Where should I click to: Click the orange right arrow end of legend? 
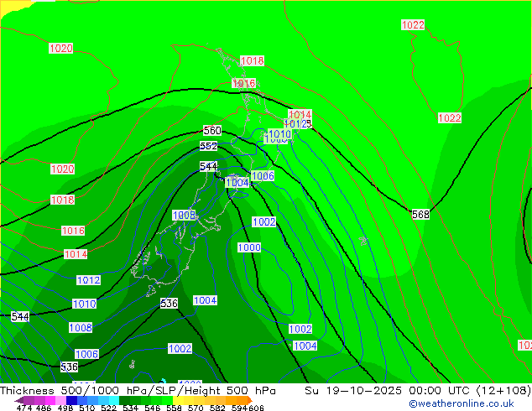point(250,400)
